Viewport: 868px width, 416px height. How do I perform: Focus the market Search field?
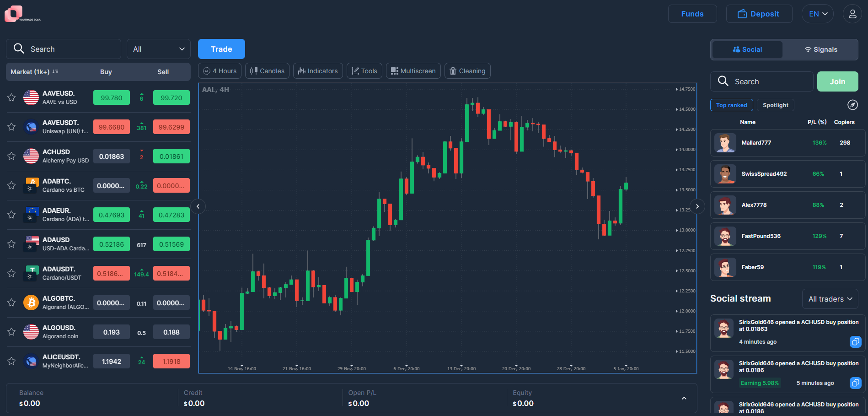coord(64,49)
